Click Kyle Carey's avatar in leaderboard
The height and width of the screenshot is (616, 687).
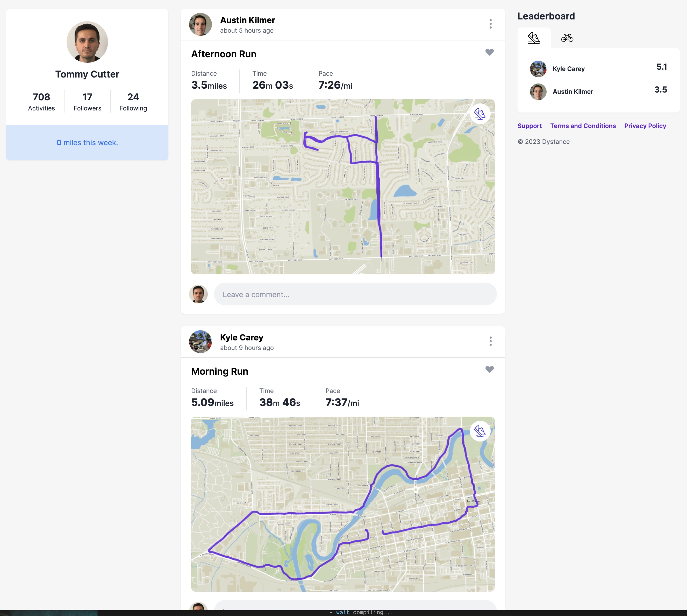[x=538, y=69]
